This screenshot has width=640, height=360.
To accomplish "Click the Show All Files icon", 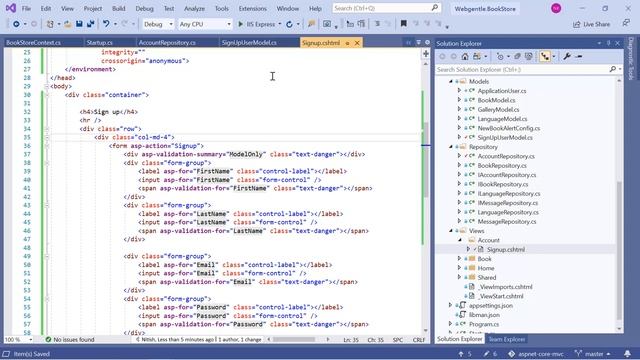I will coord(529,56).
